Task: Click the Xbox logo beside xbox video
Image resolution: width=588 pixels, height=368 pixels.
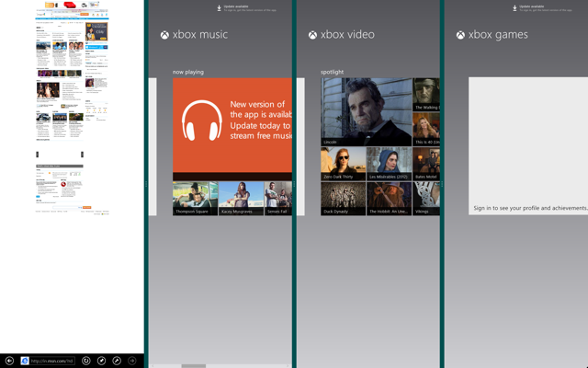Action: pos(312,35)
